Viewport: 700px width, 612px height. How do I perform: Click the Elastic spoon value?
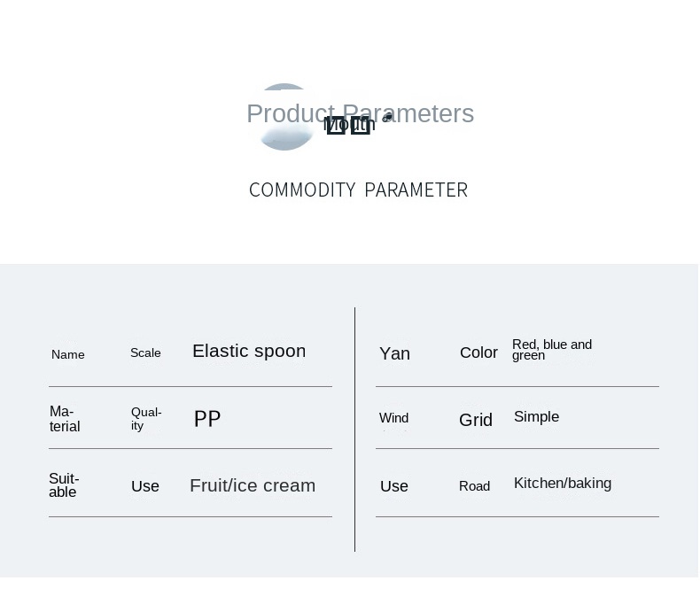coord(249,351)
